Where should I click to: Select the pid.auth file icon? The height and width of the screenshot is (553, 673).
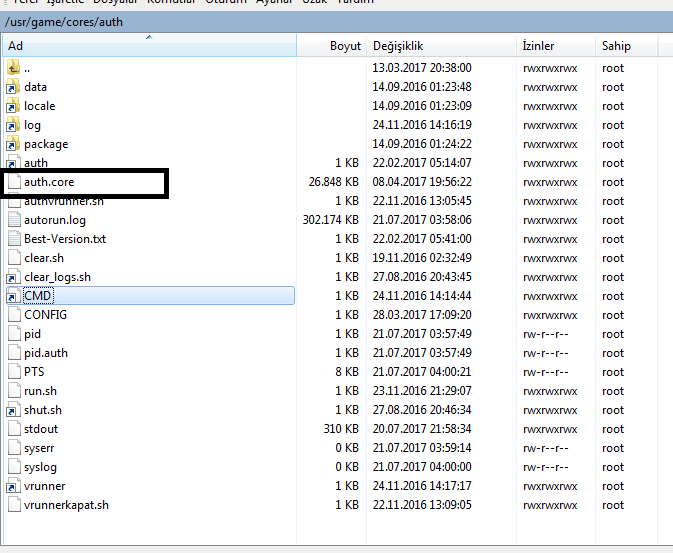[14, 352]
